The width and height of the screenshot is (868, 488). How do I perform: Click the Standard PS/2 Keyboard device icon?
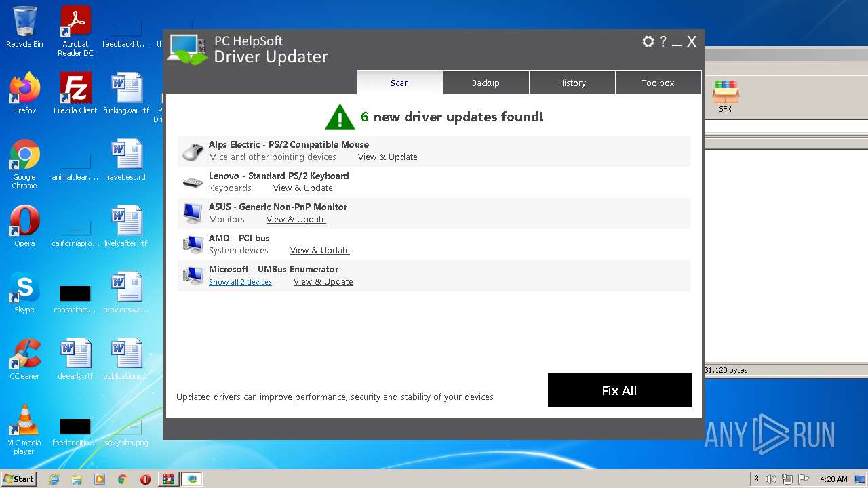click(x=193, y=182)
